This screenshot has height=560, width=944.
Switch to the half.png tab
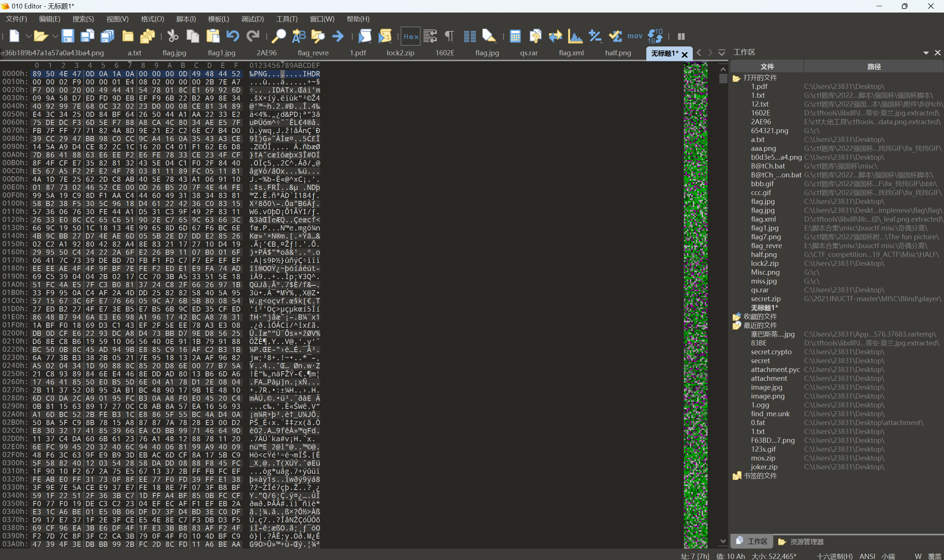pos(618,53)
